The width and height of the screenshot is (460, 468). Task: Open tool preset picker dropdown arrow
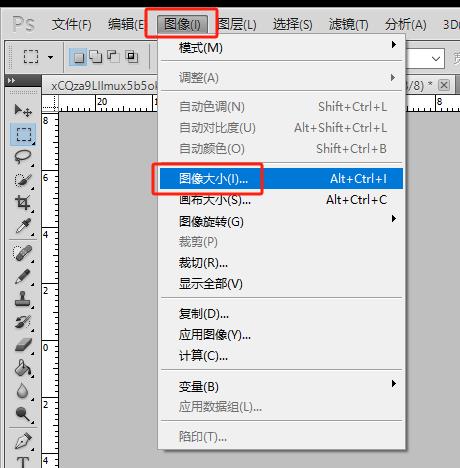tap(50, 57)
